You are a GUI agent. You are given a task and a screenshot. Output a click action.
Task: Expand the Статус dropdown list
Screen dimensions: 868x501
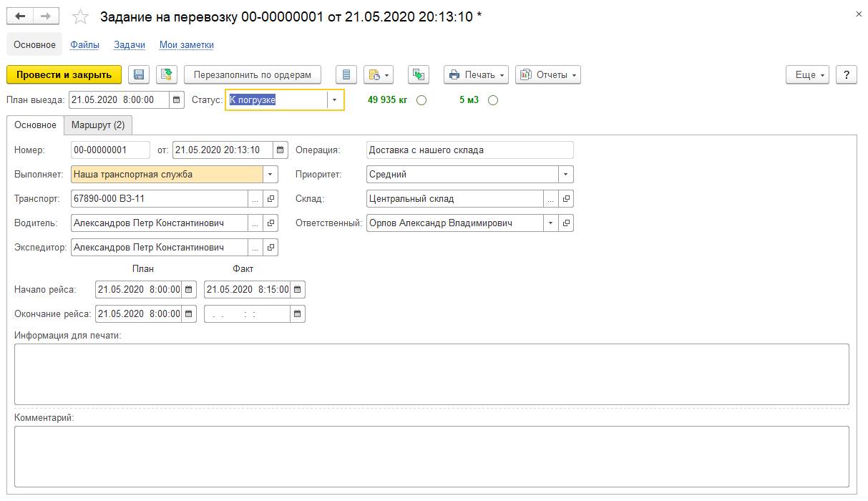coord(334,100)
